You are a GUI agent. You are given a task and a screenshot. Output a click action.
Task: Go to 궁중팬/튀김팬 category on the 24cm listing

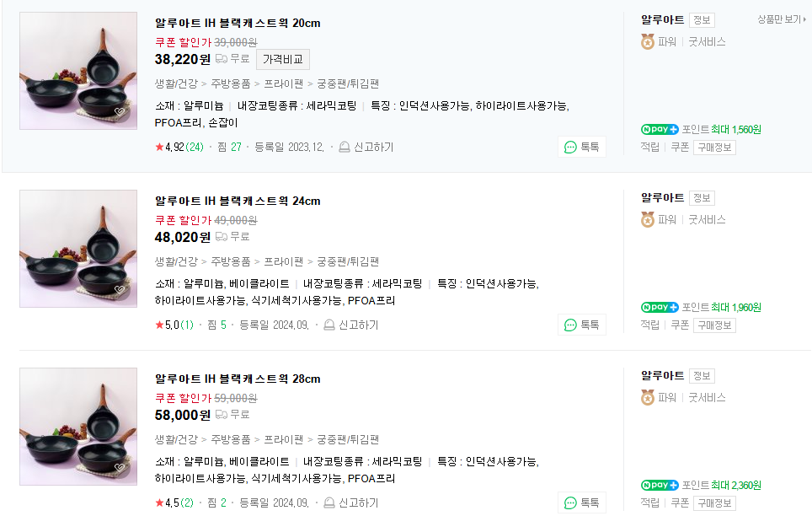348,261
